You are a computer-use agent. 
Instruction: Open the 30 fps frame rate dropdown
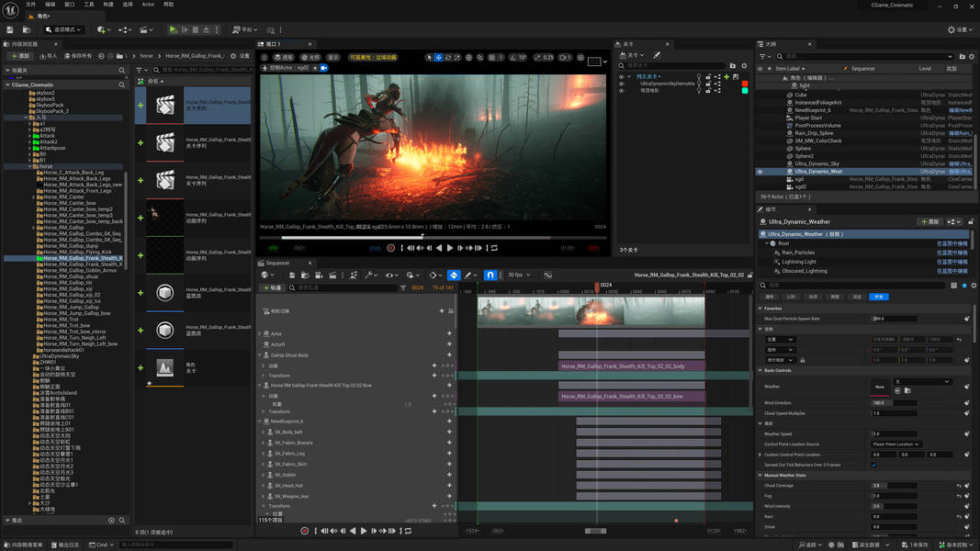click(x=520, y=275)
